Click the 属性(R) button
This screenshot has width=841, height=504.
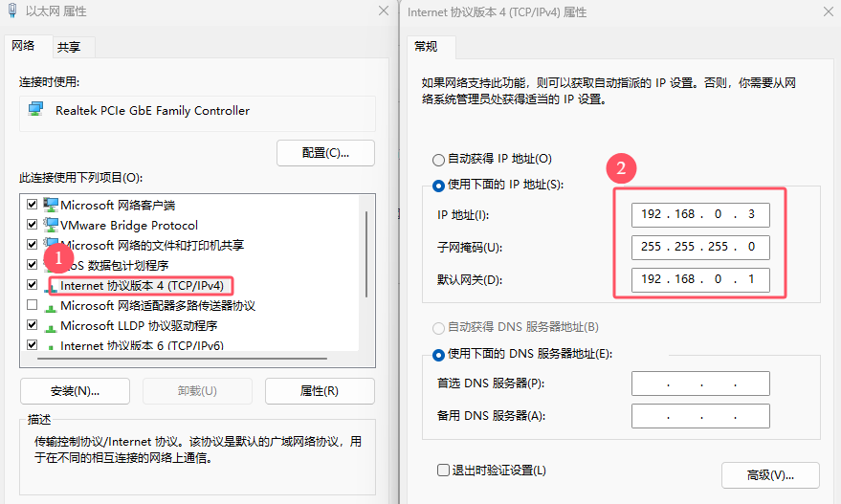319,390
